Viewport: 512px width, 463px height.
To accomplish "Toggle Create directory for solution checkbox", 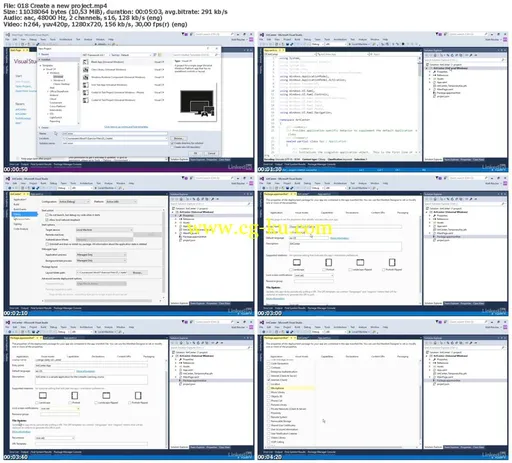I will point(172,143).
